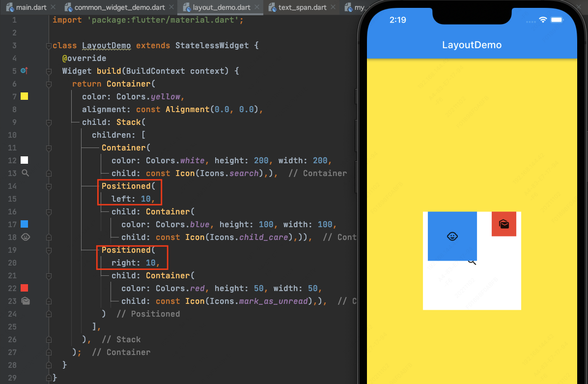Click the search icon in simulator white box

pos(472,262)
